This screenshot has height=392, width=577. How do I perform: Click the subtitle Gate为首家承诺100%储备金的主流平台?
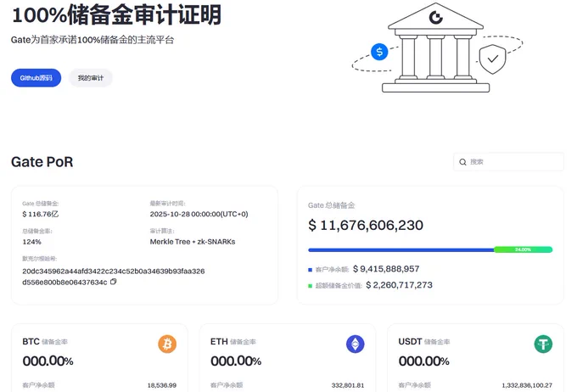point(92,40)
